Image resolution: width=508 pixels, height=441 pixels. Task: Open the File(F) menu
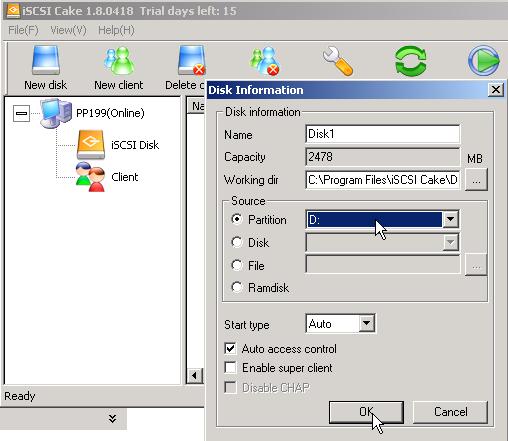tap(23, 30)
